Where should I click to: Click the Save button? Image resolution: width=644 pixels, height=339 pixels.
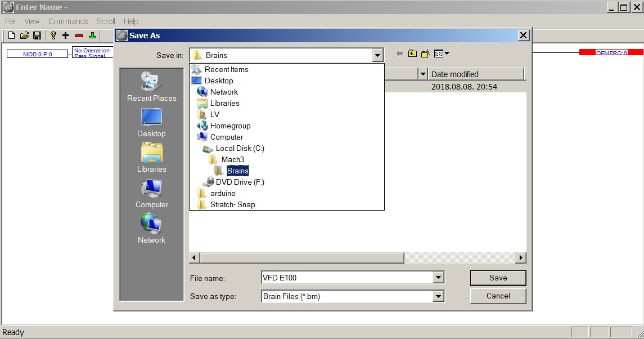498,278
